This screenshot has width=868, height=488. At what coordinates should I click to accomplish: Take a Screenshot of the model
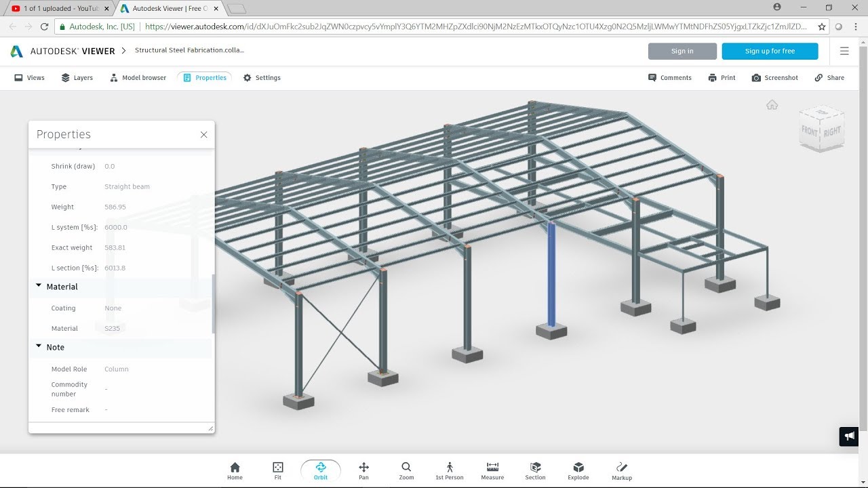tap(774, 77)
